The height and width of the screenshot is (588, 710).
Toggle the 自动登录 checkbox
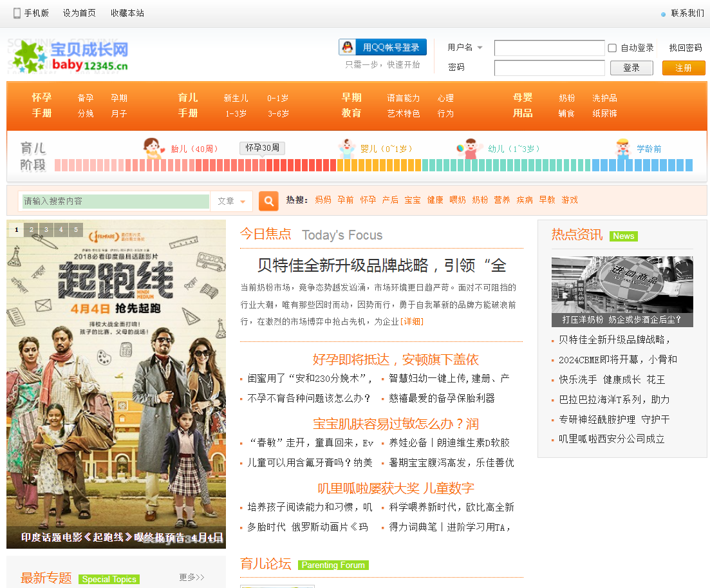tap(612, 48)
